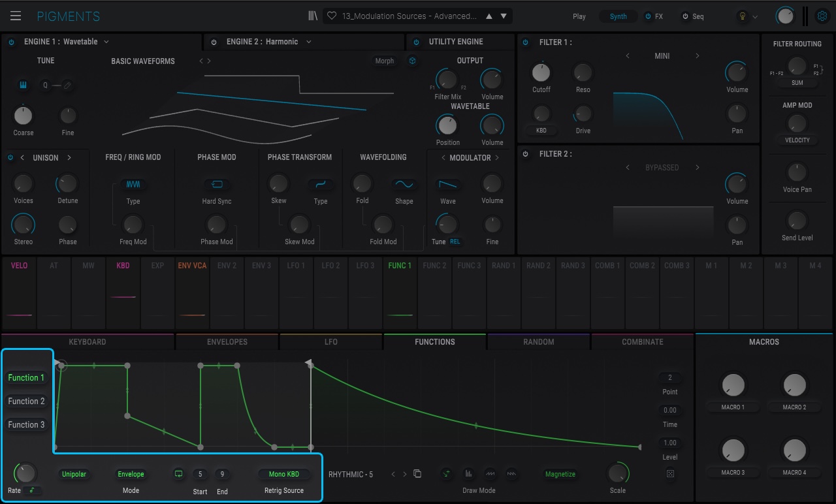Select next Filter 1 type after MINI
The width and height of the screenshot is (836, 504).
pos(697,56)
